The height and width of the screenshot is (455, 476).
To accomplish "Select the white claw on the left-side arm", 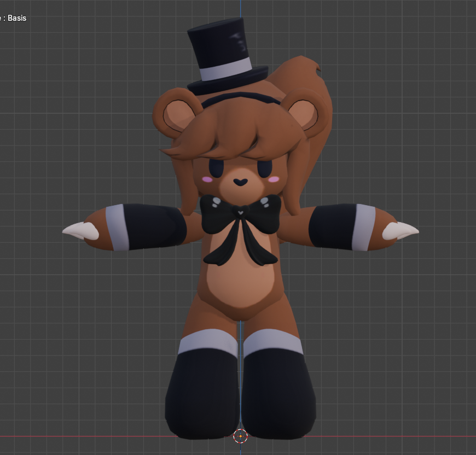I will click(x=80, y=231).
